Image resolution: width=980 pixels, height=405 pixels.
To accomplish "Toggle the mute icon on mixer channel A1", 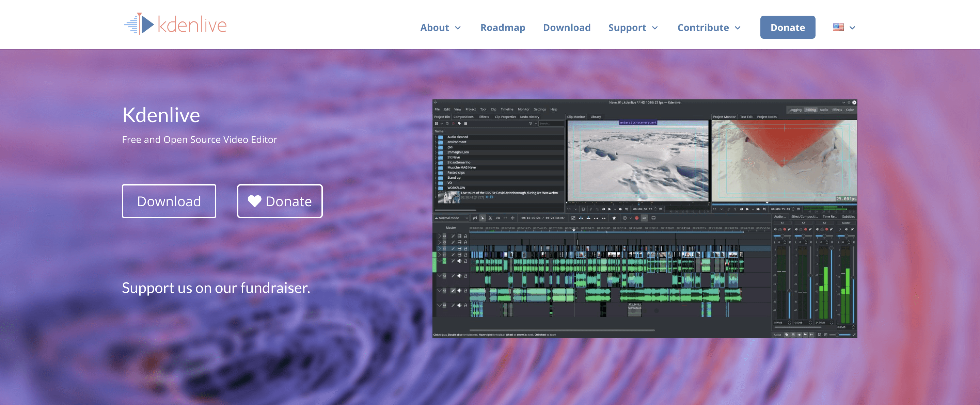I will [x=775, y=229].
